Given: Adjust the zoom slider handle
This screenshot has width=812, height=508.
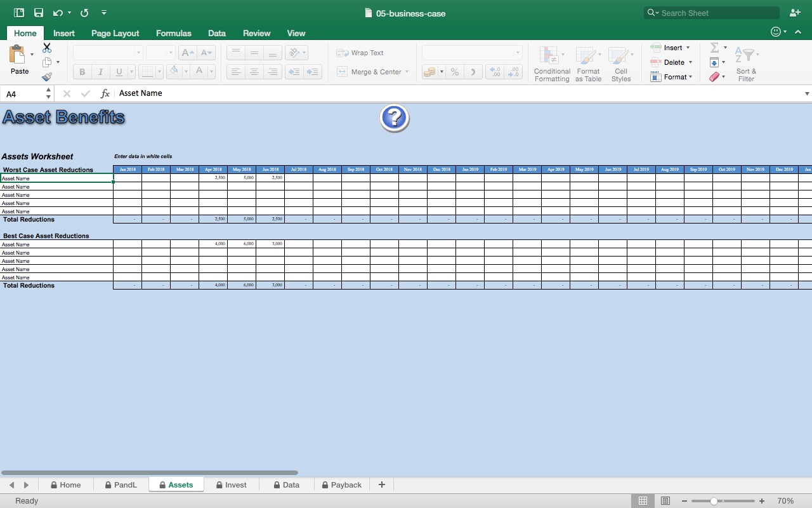Looking at the screenshot, I should point(714,501).
